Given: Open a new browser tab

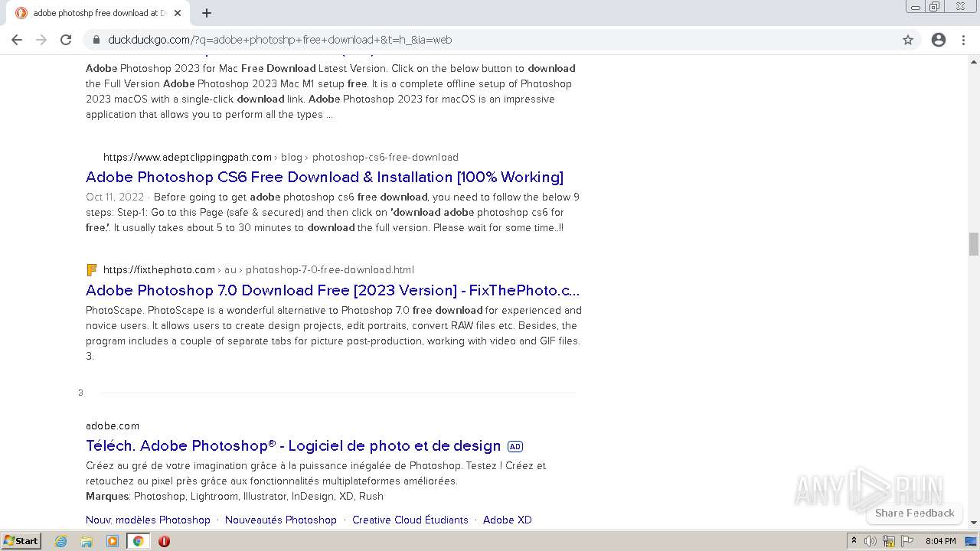Looking at the screenshot, I should pos(207,13).
